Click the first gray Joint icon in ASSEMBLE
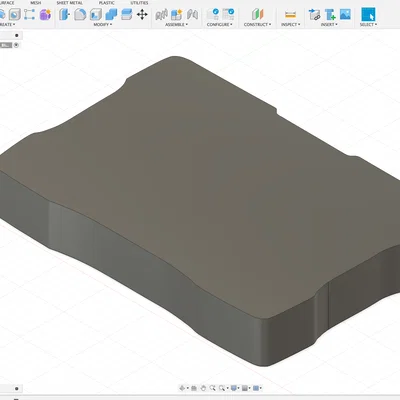This screenshot has width=400, height=400. 162,14
